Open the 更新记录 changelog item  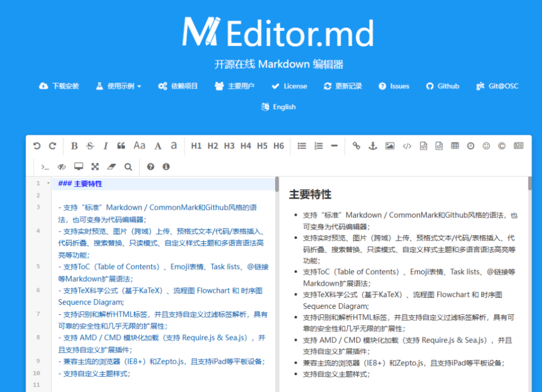pyautogui.click(x=342, y=86)
